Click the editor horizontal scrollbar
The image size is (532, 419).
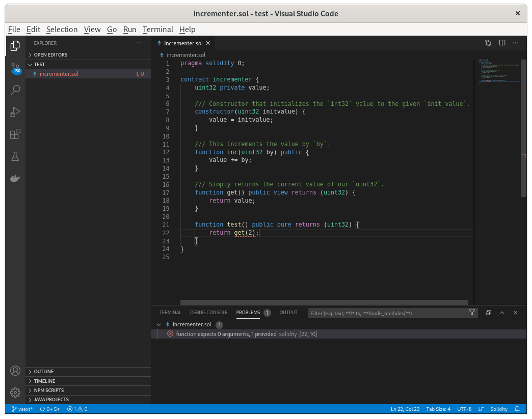[x=324, y=302]
